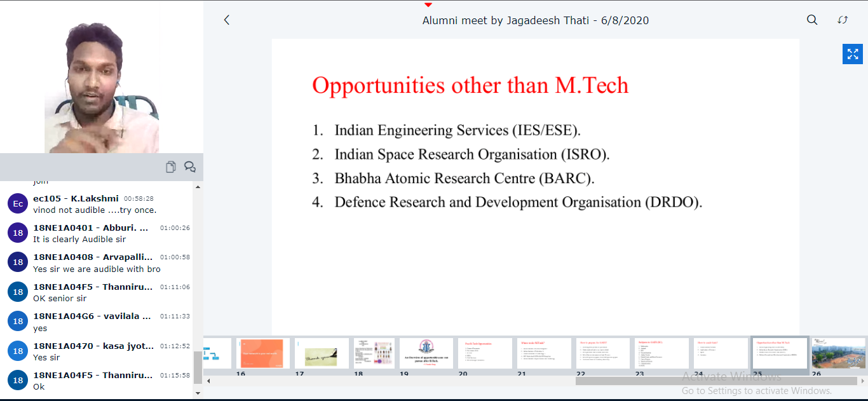The height and width of the screenshot is (401, 868).
Task: Click chat scroll down arrow
Action: 198,393
